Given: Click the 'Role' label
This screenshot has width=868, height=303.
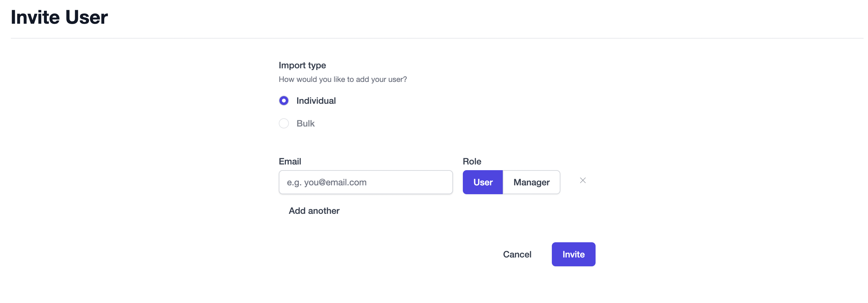Looking at the screenshot, I should point(472,161).
